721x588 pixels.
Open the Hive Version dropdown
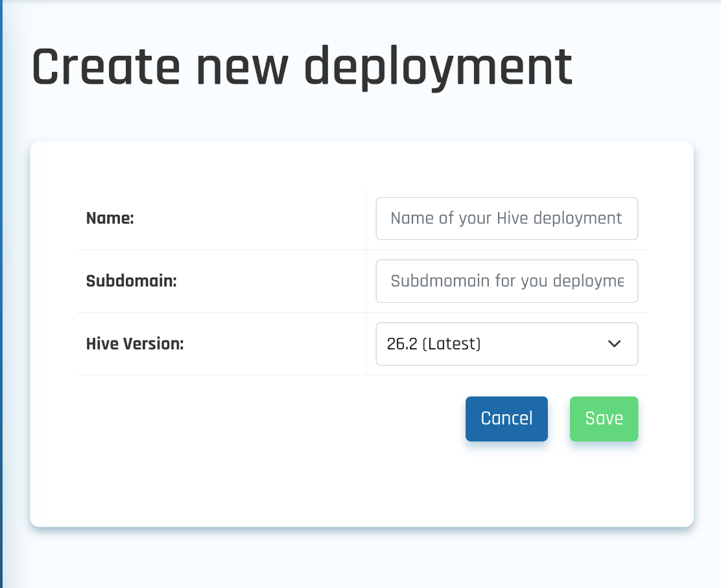[506, 344]
